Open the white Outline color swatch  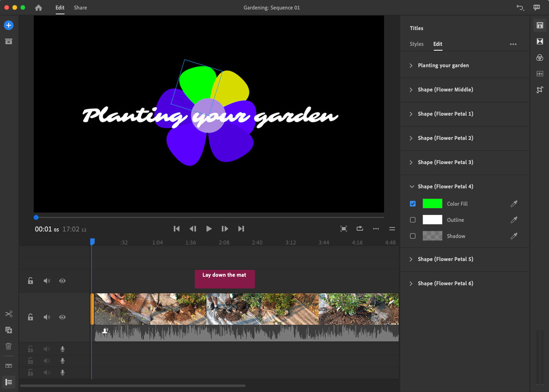pyautogui.click(x=432, y=220)
